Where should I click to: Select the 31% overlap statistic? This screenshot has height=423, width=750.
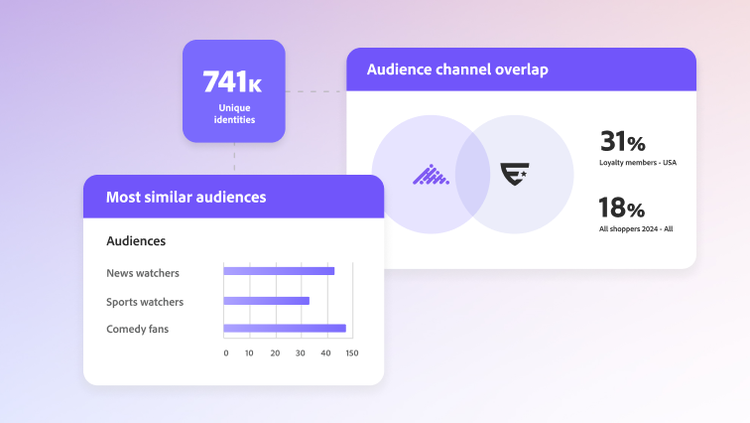[623, 142]
